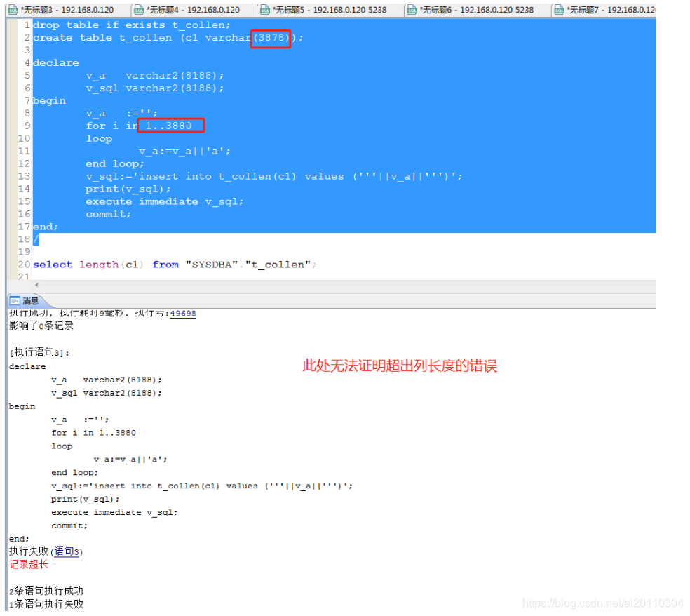690x616 pixels.
Task: Click '2条语句执行成功' summary line
Action: coord(46,591)
